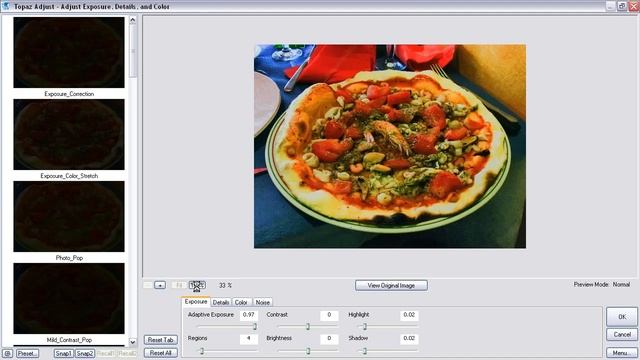Screen dimensions: 640x360
Task: Click the Snap1 button
Action: tap(64, 353)
